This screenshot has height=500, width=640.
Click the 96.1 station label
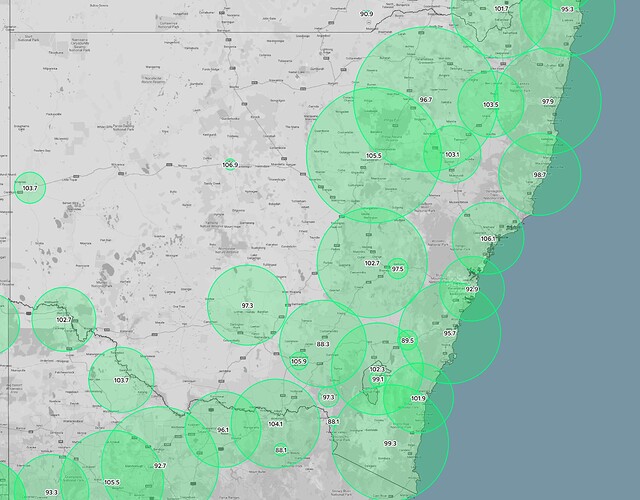pos(223,430)
